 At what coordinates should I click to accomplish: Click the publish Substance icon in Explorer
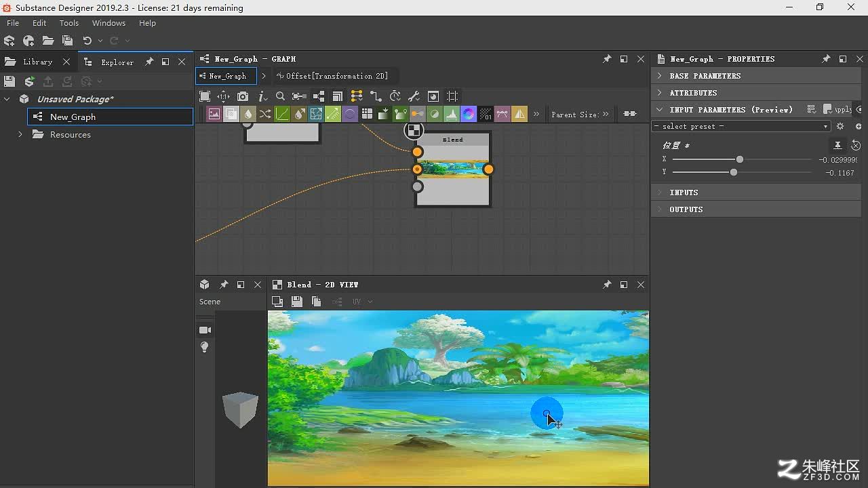click(29, 81)
